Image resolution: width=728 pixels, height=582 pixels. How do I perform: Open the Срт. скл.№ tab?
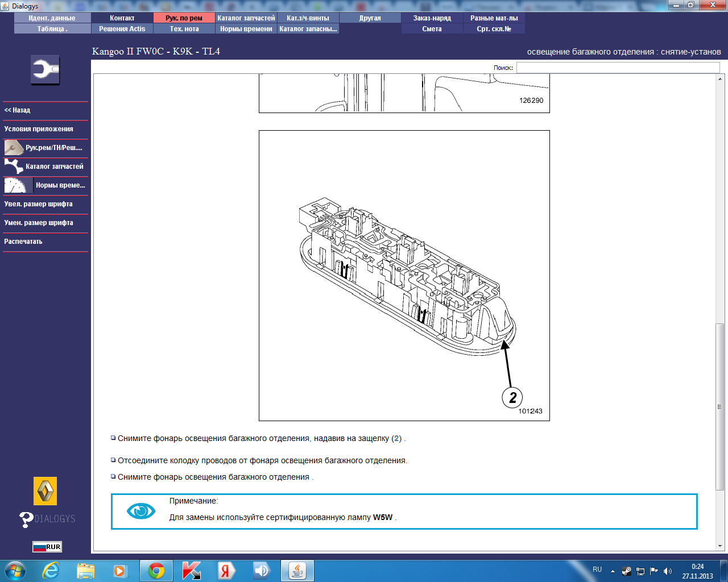point(494,29)
